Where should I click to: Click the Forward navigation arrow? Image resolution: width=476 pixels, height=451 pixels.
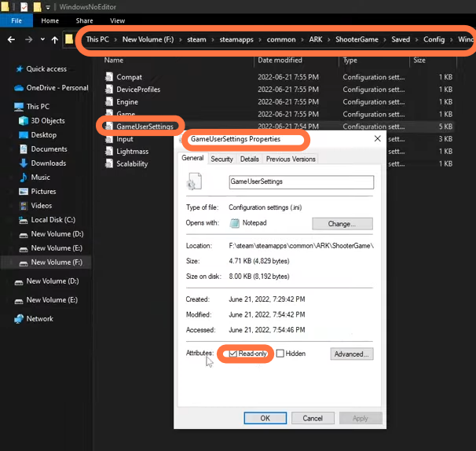tap(28, 39)
